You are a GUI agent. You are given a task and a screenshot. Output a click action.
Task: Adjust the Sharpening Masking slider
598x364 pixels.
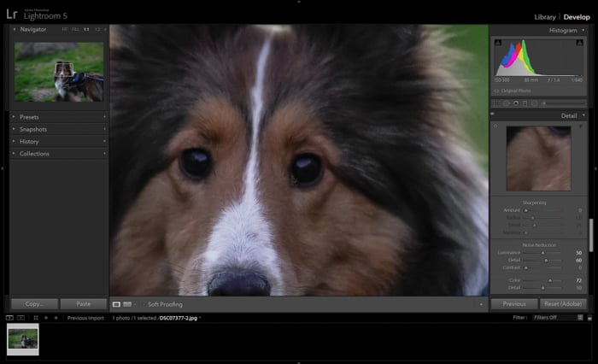tap(526, 232)
